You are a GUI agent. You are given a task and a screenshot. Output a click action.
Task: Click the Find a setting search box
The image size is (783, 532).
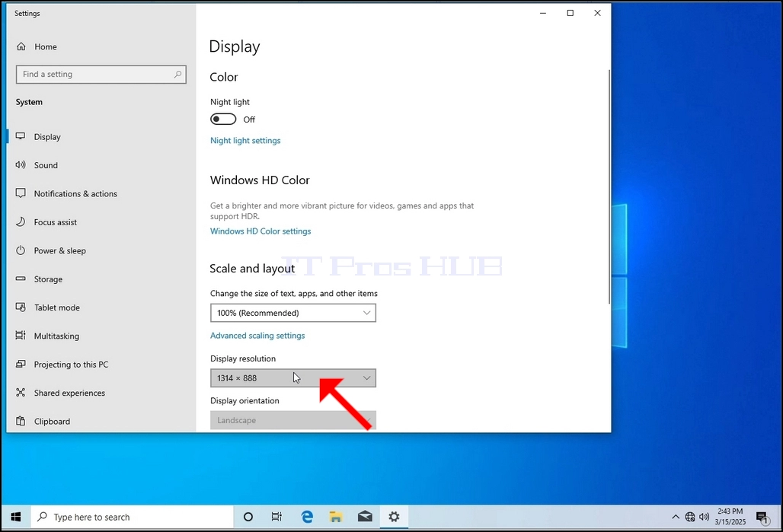(101, 75)
